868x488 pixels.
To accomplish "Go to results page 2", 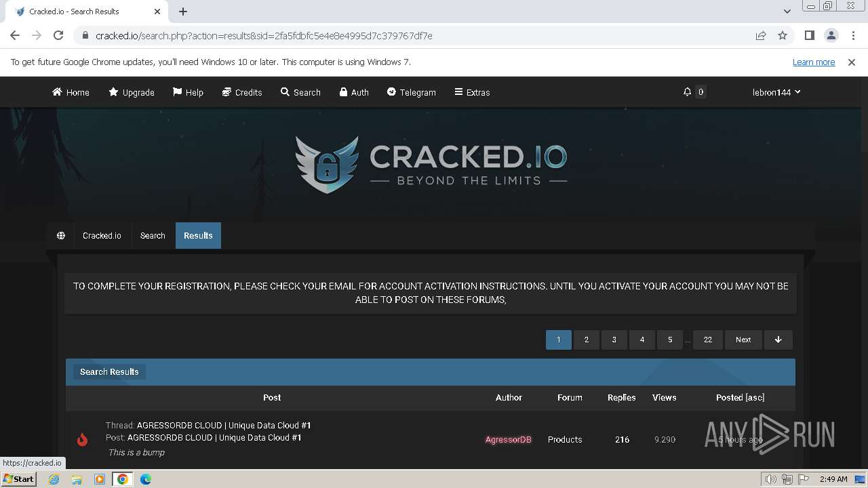I will pyautogui.click(x=587, y=340).
